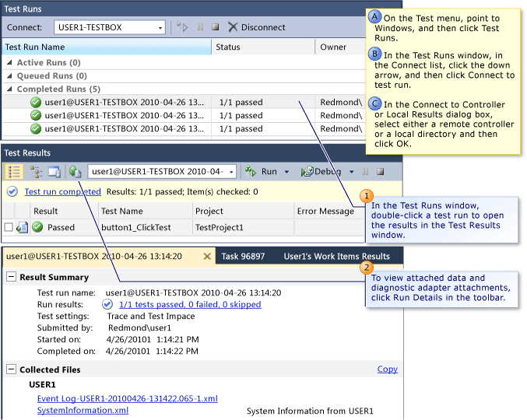The height and width of the screenshot is (420, 527).
Task: Sort by Test Name column header
Action: coord(146,212)
